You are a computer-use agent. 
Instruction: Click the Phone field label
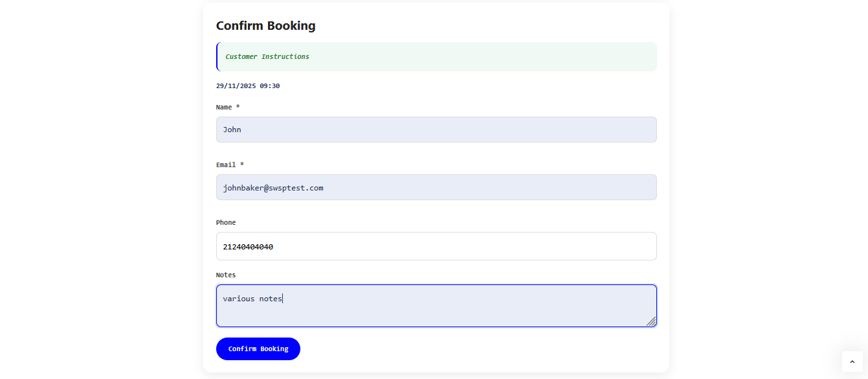(x=226, y=222)
